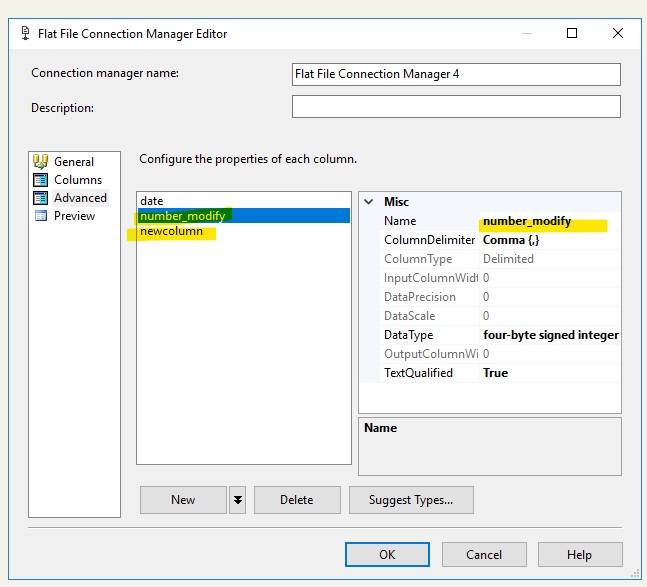Change the TextQualified True value
647x587 pixels.
[x=550, y=373]
